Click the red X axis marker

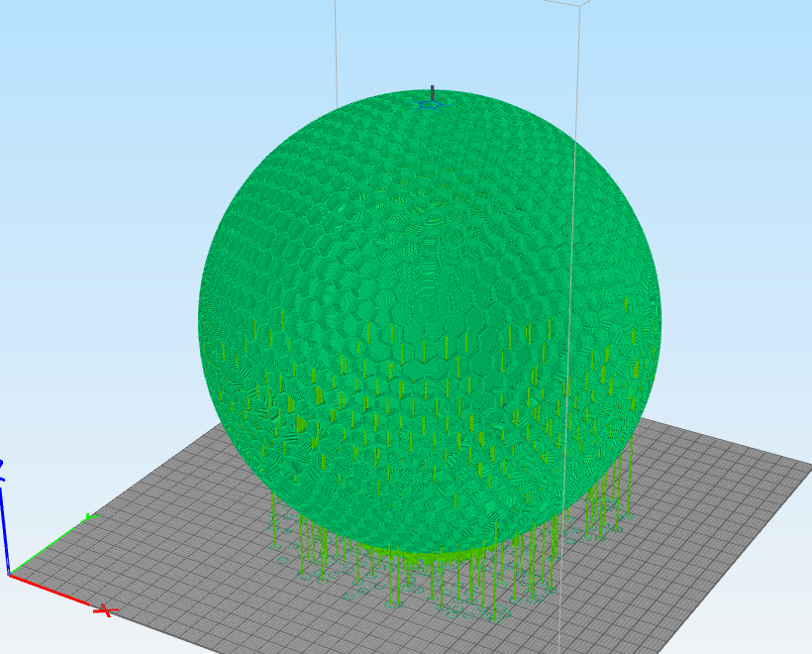click(x=106, y=610)
